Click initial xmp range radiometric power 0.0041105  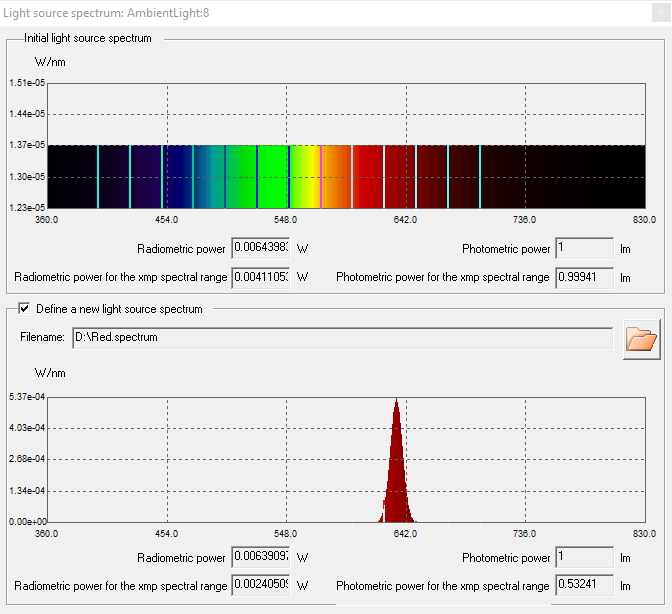point(261,278)
